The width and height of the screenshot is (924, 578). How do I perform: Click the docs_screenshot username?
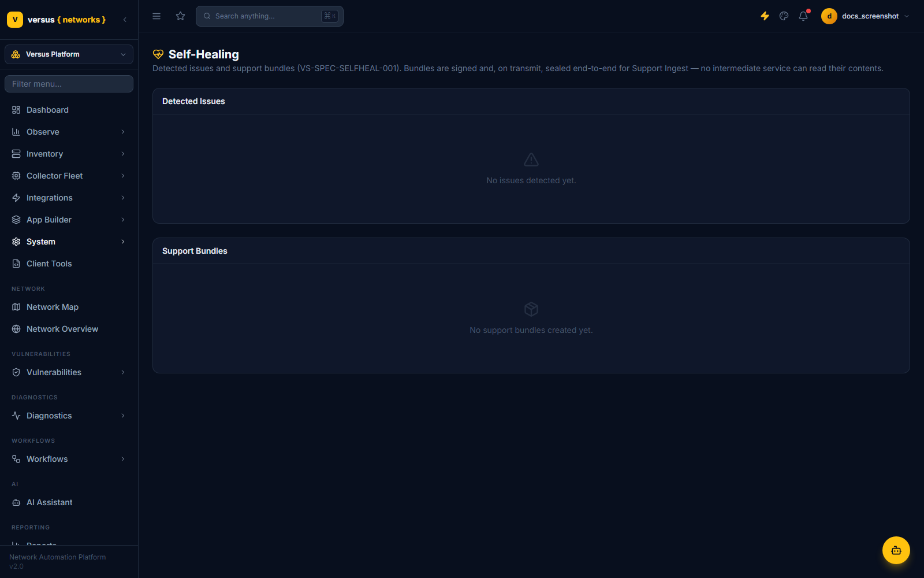coord(870,16)
